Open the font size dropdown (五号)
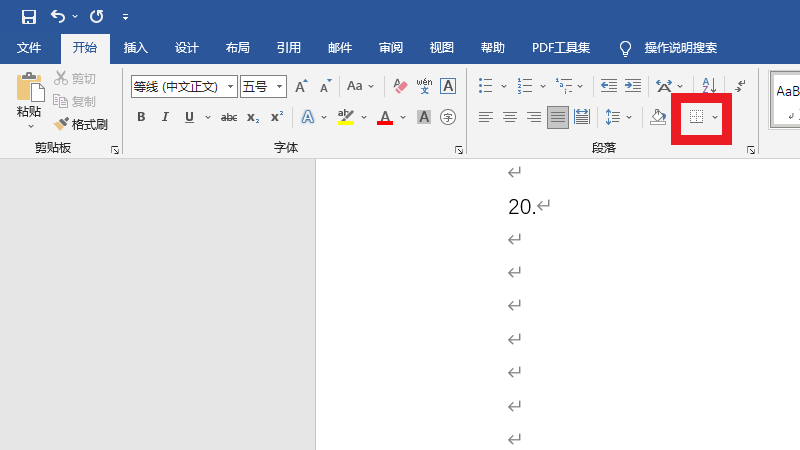 (x=280, y=87)
